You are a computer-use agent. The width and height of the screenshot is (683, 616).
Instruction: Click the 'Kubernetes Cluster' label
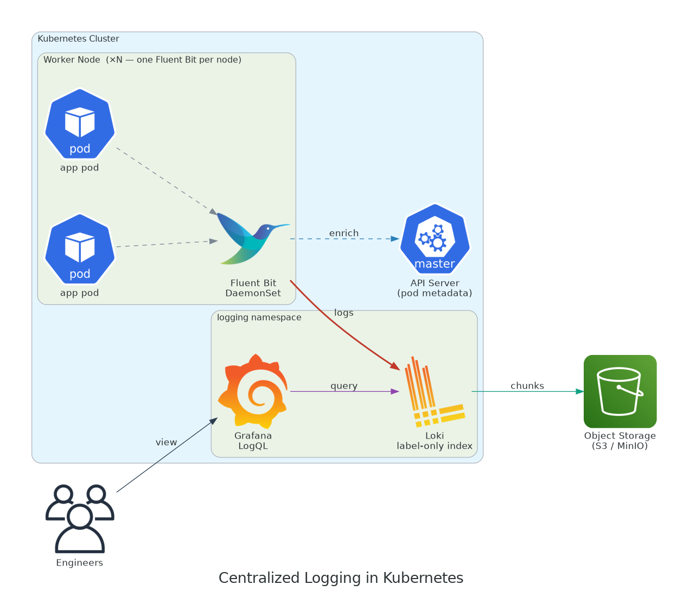pos(78,39)
